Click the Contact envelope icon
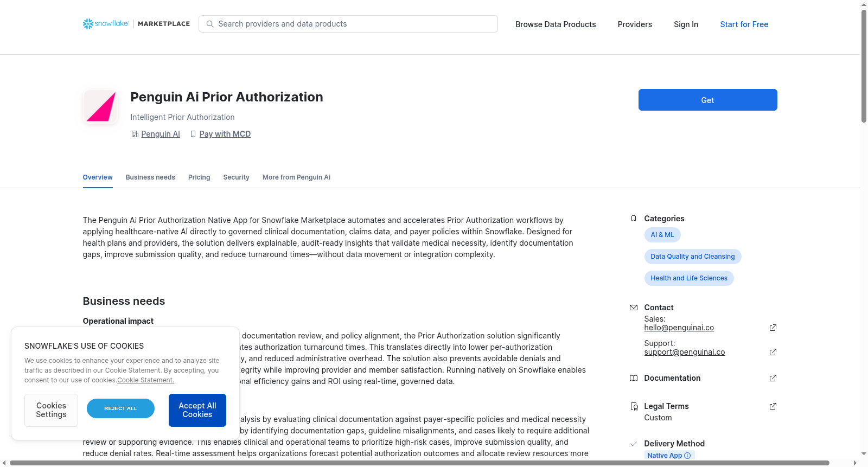Viewport: 868px width, 467px height. coord(634,308)
